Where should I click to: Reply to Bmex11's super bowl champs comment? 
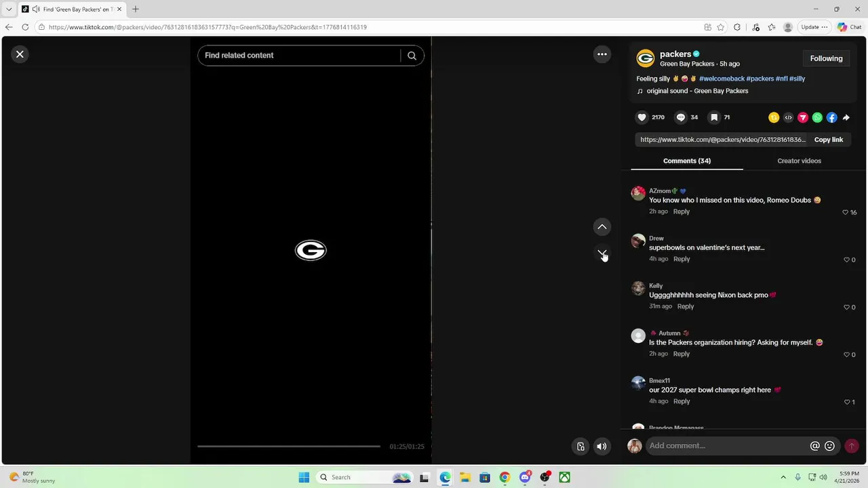click(681, 401)
